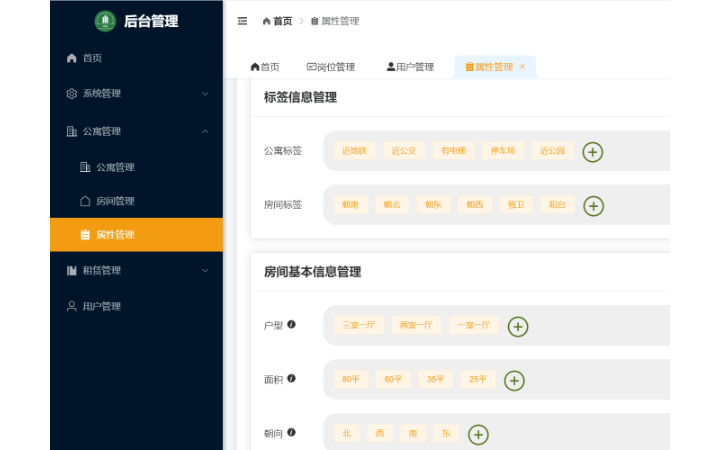
Task: Click the 有电梯 tag
Action: [454, 151]
